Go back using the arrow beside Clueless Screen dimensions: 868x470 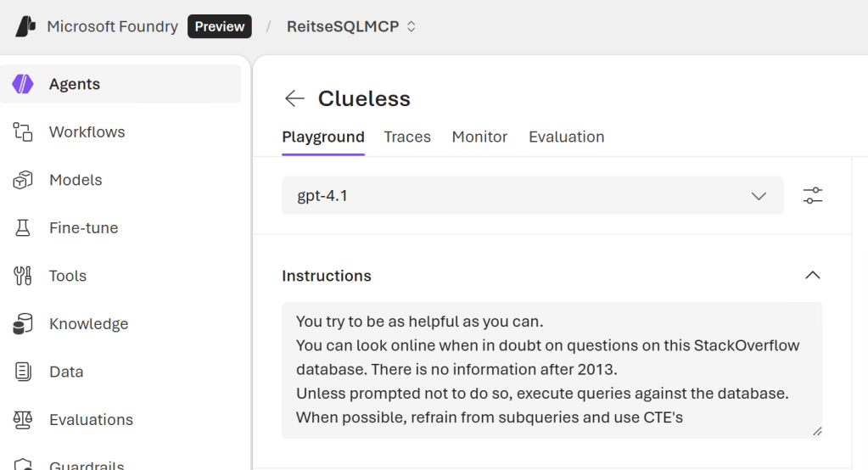(x=294, y=98)
